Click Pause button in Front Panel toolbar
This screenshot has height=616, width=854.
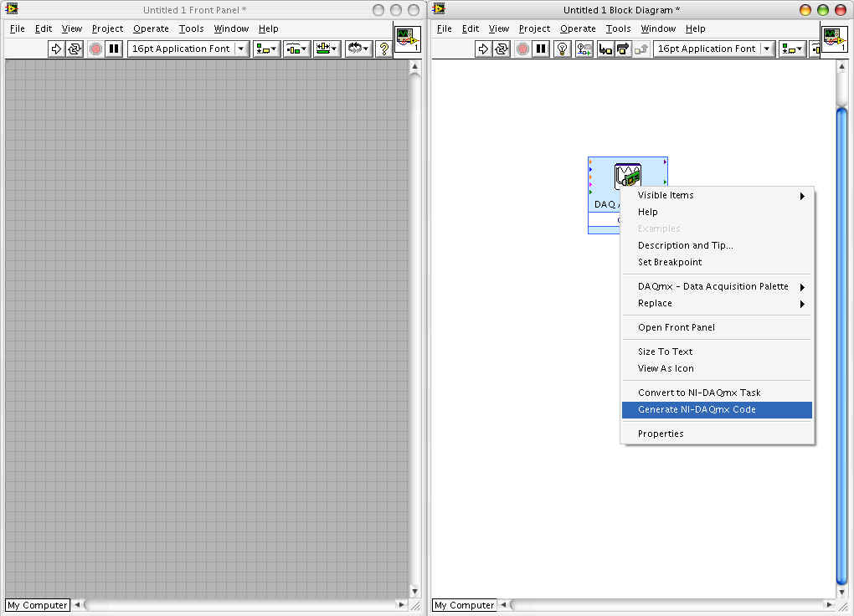(x=114, y=49)
